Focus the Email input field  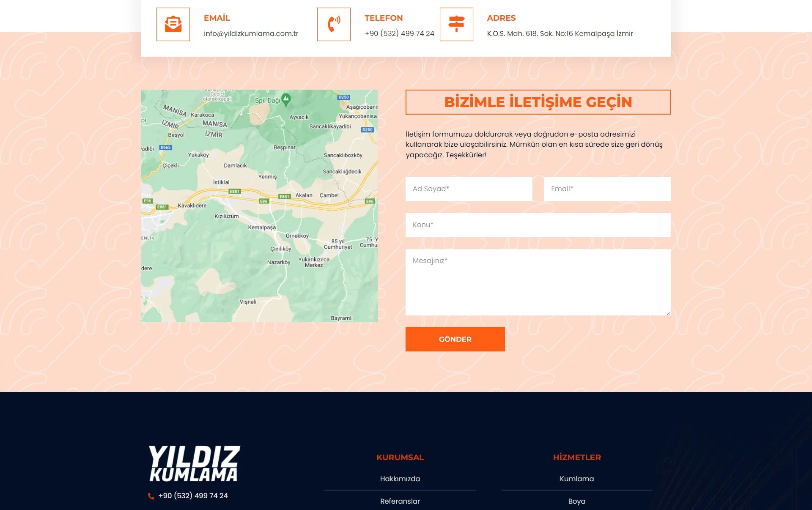tap(607, 189)
